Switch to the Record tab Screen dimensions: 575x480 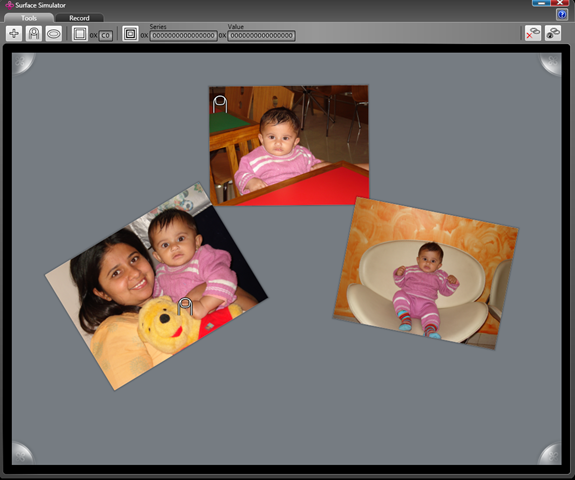[x=79, y=18]
